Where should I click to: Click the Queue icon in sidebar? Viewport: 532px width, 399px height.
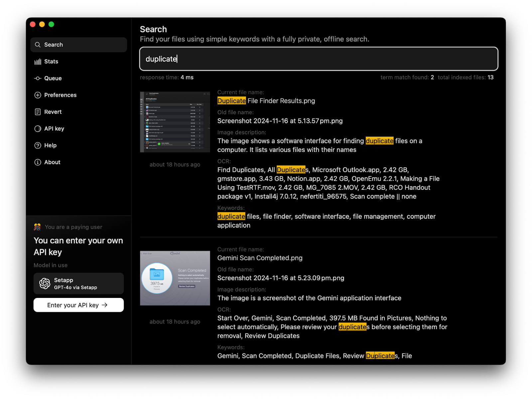[38, 78]
